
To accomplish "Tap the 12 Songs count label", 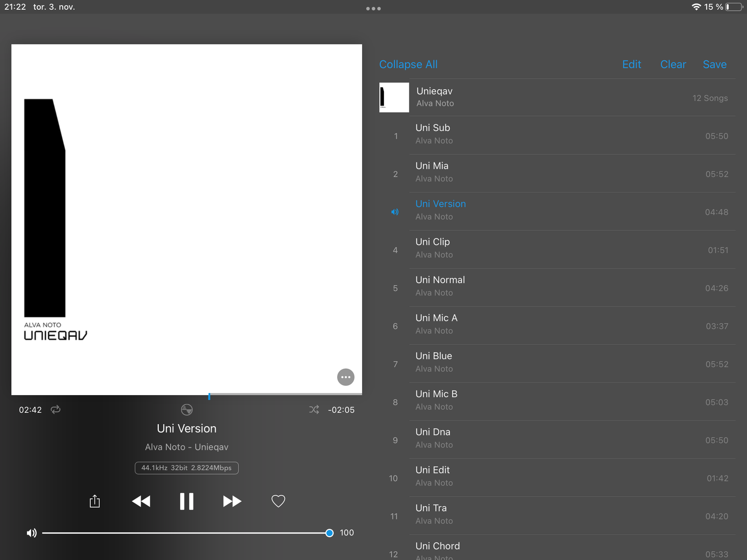I will click(x=710, y=98).
